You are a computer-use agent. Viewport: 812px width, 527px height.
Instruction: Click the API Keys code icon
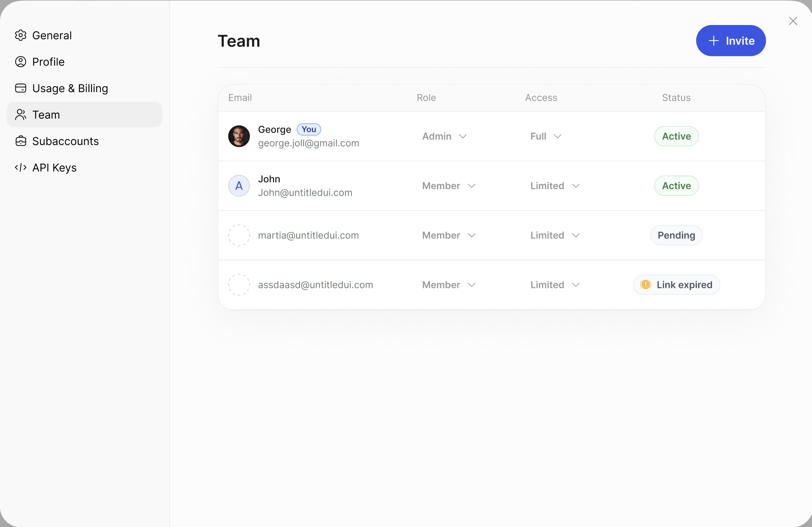click(x=21, y=168)
